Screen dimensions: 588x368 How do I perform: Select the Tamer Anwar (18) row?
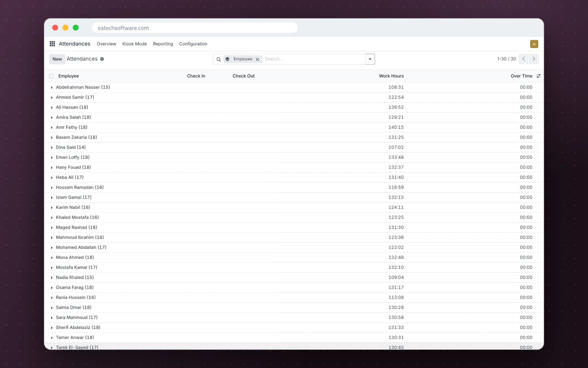tap(294, 338)
